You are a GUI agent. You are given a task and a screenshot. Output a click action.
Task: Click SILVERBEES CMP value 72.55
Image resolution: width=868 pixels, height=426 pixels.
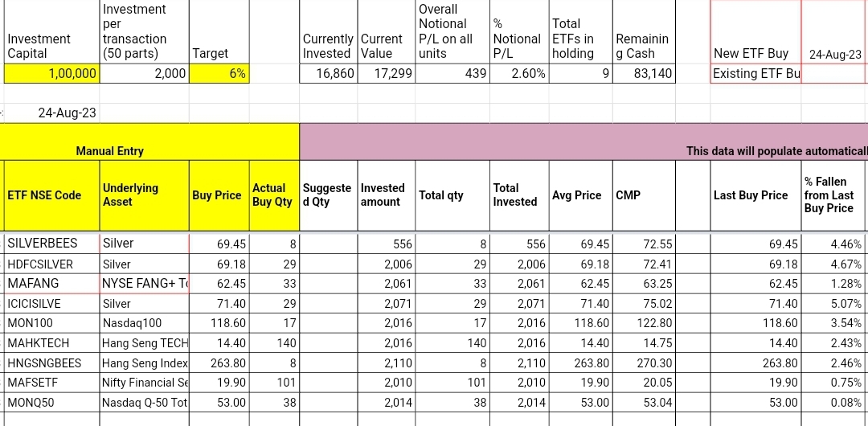pos(644,244)
